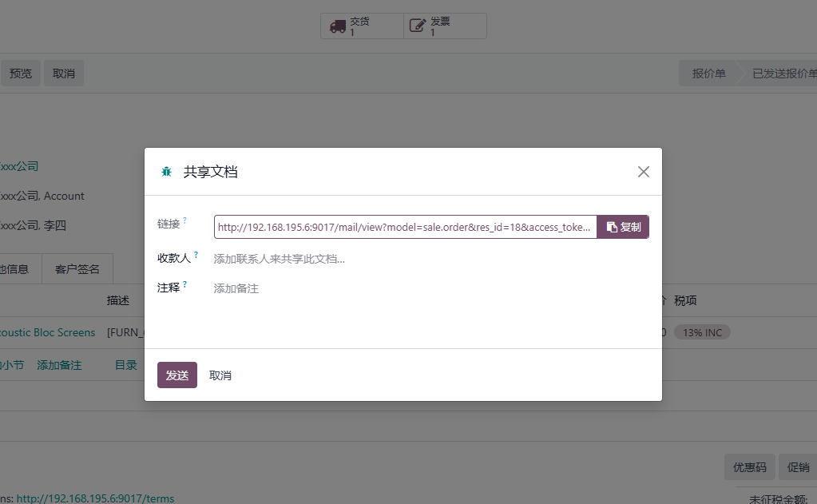This screenshot has width=817, height=504.
Task: Click the 收款人 recipients input field
Action: coord(431,259)
